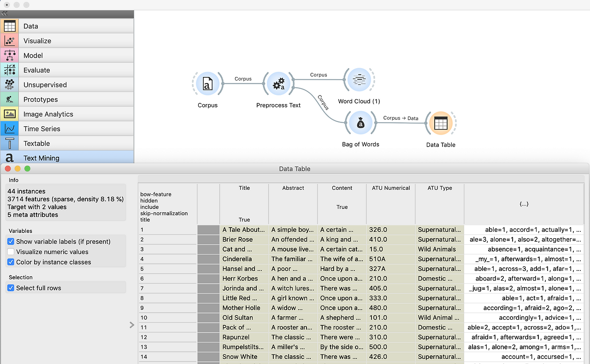Image resolution: width=590 pixels, height=364 pixels.
Task: Click the 'By the side o...' content cell
Action: [342, 347]
